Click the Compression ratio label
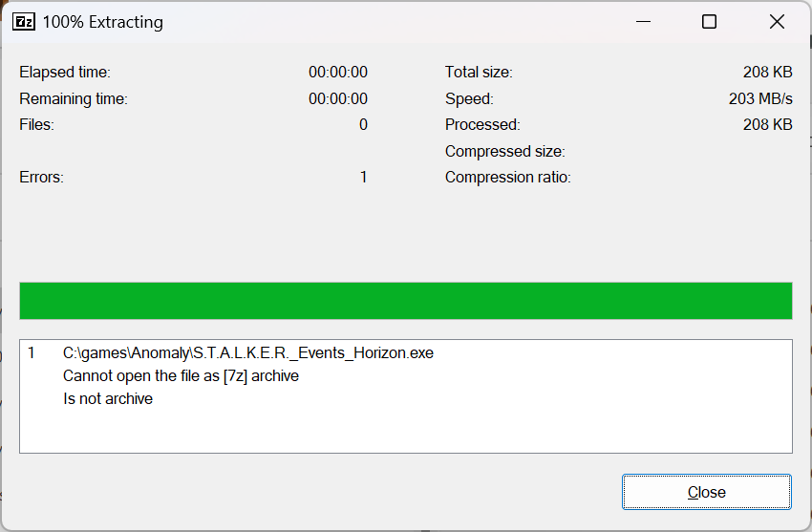Screen dimensions: 812x532 point(508,177)
